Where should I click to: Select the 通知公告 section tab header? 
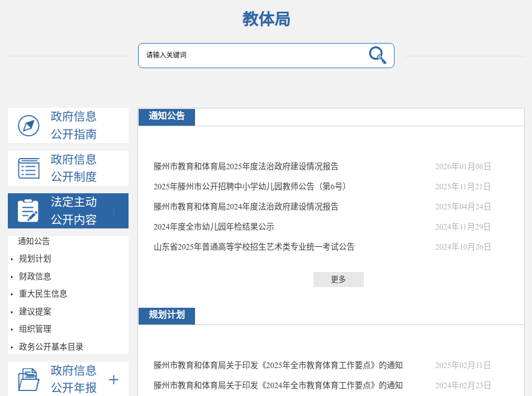click(167, 116)
